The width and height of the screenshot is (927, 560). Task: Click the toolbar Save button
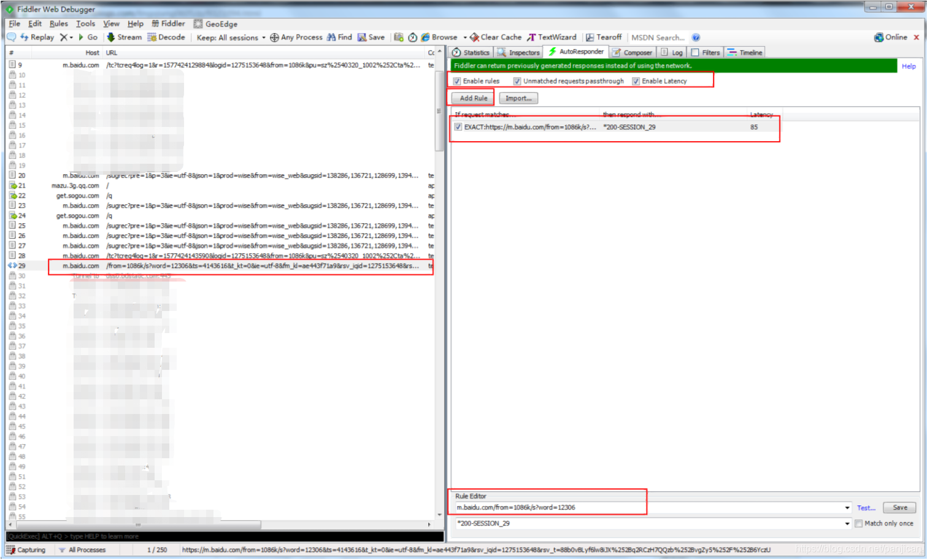[371, 37]
